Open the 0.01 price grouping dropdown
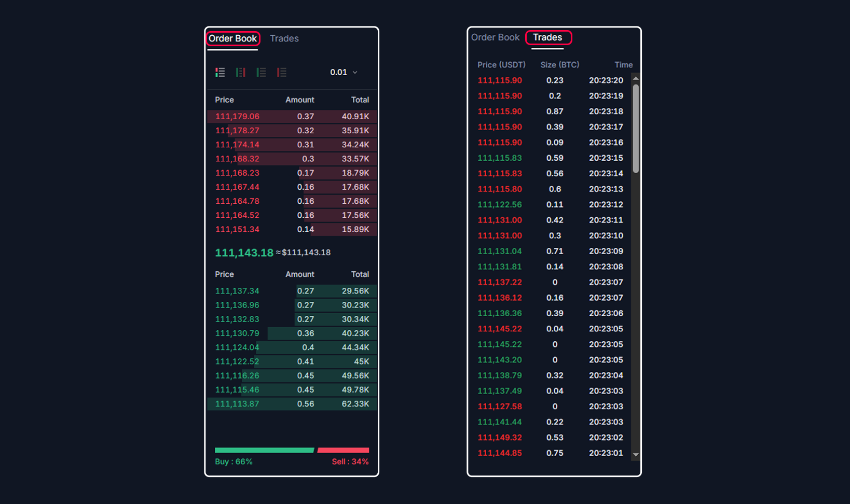This screenshot has width=850, height=504. point(344,72)
